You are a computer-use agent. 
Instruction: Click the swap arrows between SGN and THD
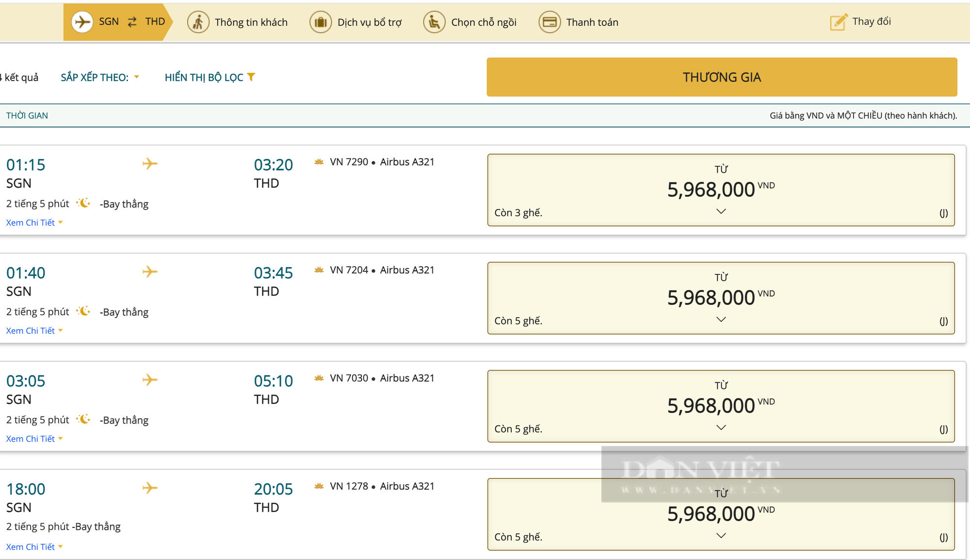click(x=132, y=22)
